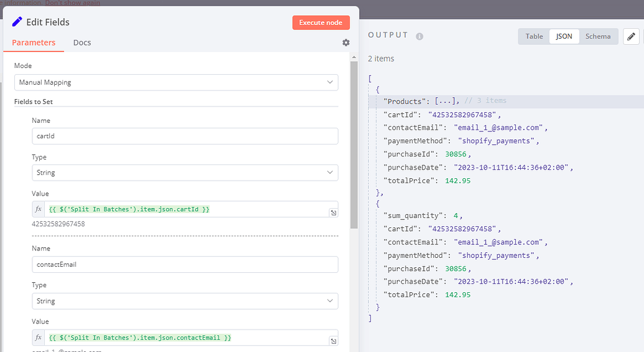644x352 pixels.
Task: Click the pencil icon beside Edit Fields title
Action: coord(17,22)
